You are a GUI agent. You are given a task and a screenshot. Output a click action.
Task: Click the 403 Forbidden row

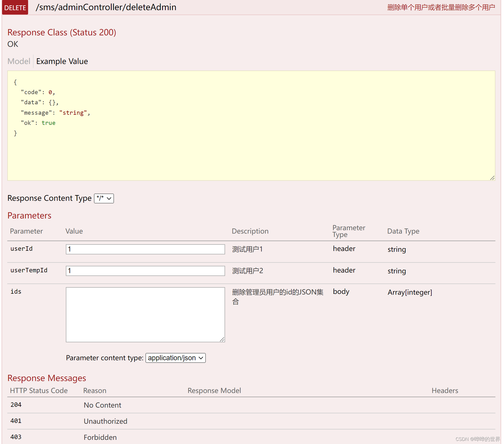(x=100, y=437)
